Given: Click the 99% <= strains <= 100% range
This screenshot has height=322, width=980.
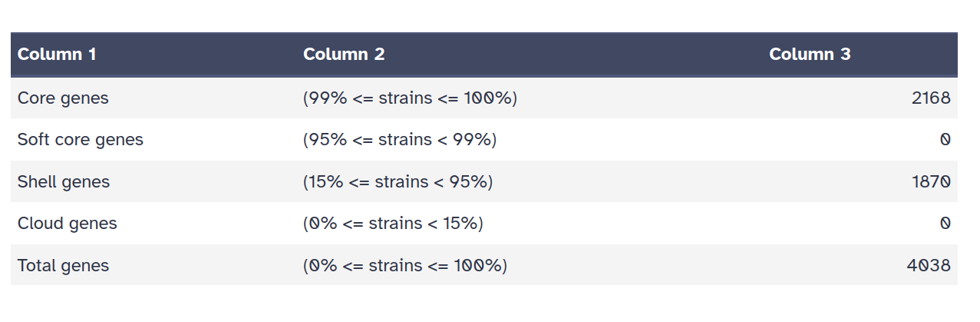Looking at the screenshot, I should 410,98.
